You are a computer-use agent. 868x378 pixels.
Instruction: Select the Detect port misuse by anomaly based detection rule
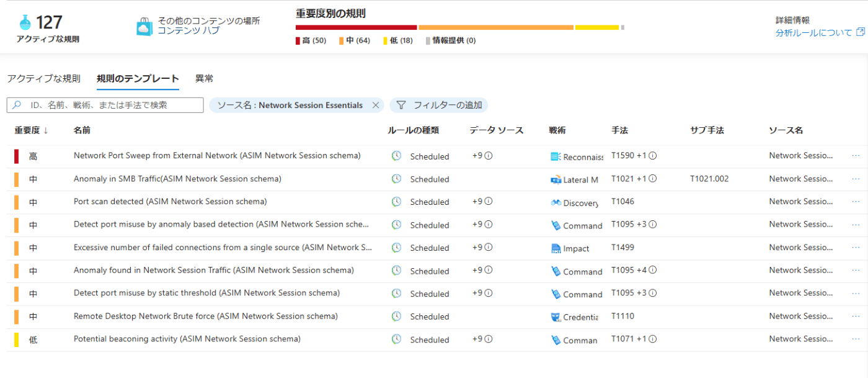221,225
